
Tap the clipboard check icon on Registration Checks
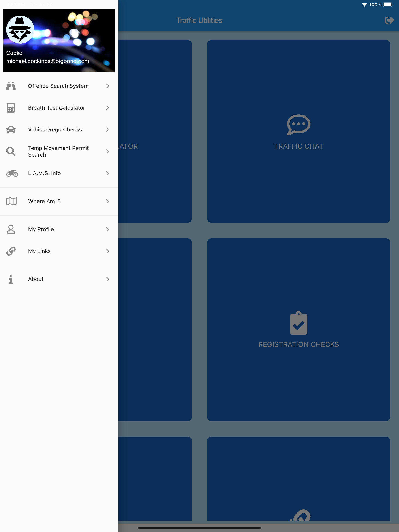[x=298, y=323]
